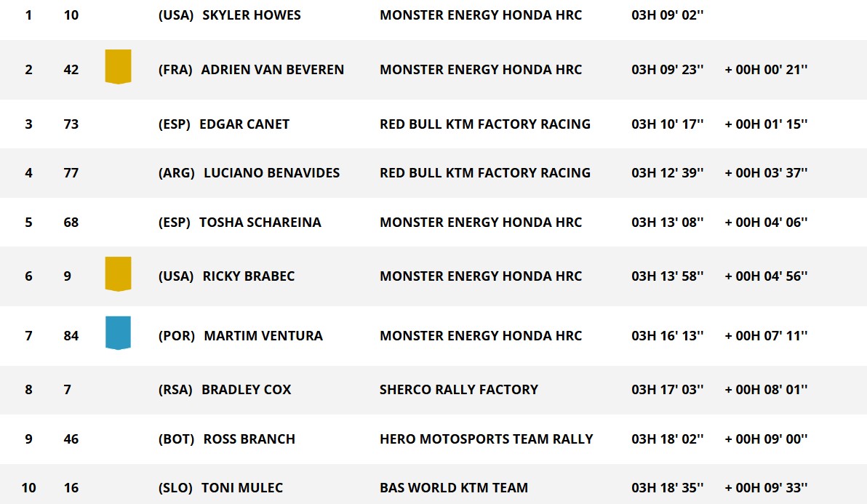867x504 pixels.
Task: Select BAS World KTM Team
Action: coord(454,488)
